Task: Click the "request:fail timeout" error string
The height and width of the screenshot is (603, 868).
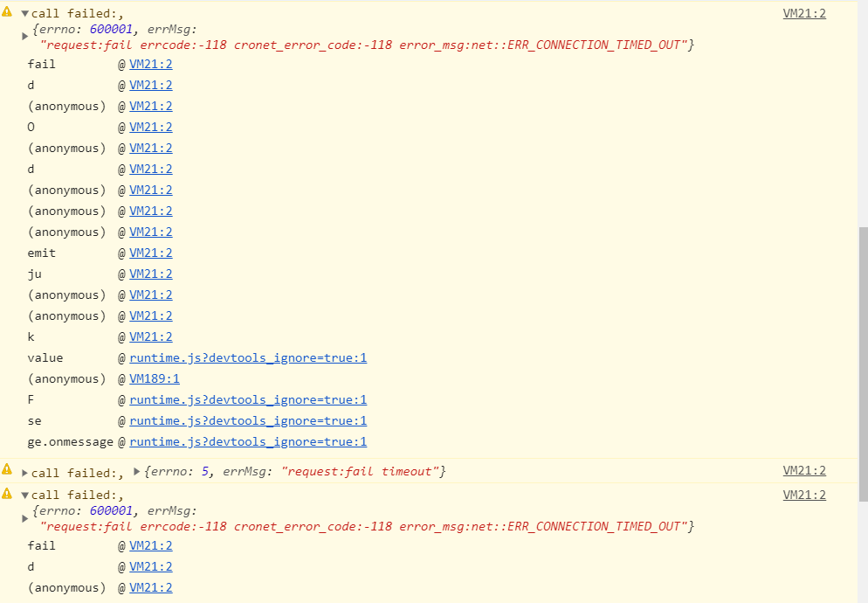Action: pyautogui.click(x=360, y=472)
